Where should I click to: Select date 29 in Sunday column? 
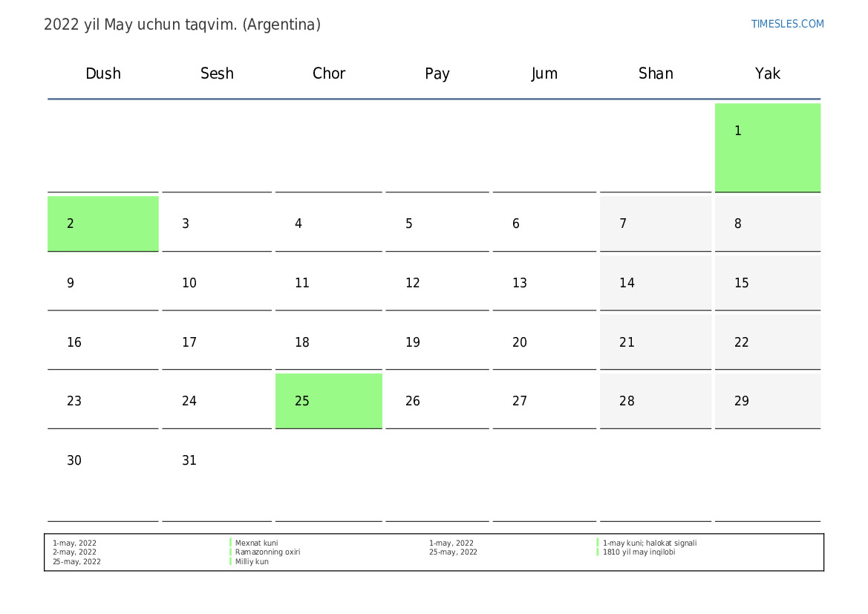pyautogui.click(x=767, y=401)
